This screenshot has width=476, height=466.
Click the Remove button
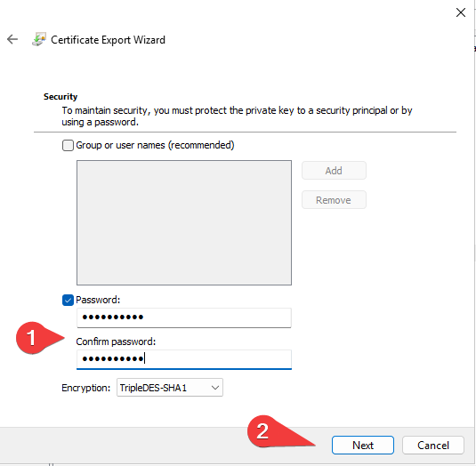(334, 200)
